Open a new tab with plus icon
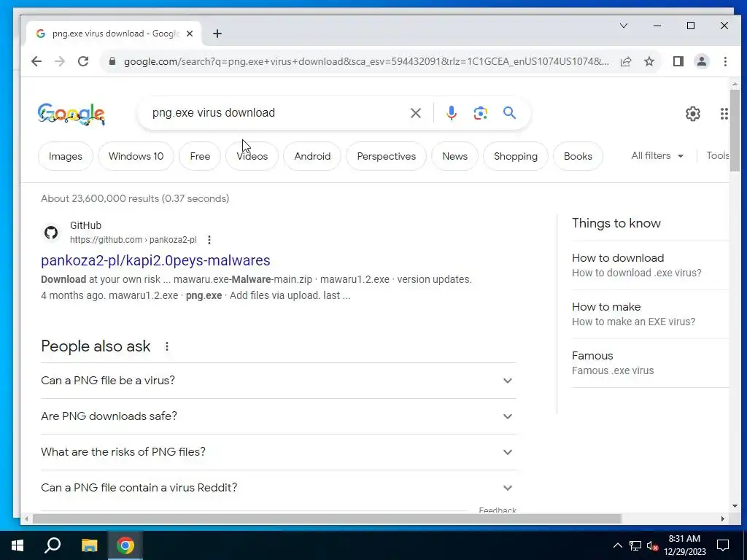Image resolution: width=747 pixels, height=560 pixels. pos(217,34)
